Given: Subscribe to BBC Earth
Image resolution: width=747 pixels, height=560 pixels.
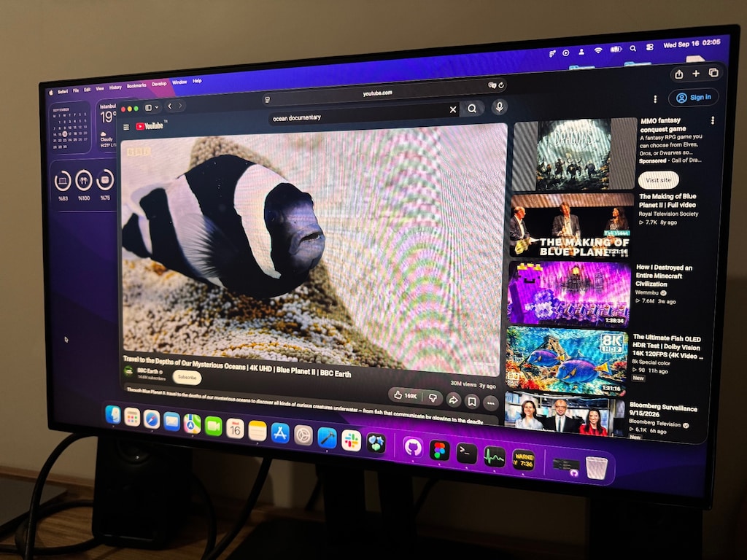Looking at the screenshot, I should pos(187,377).
